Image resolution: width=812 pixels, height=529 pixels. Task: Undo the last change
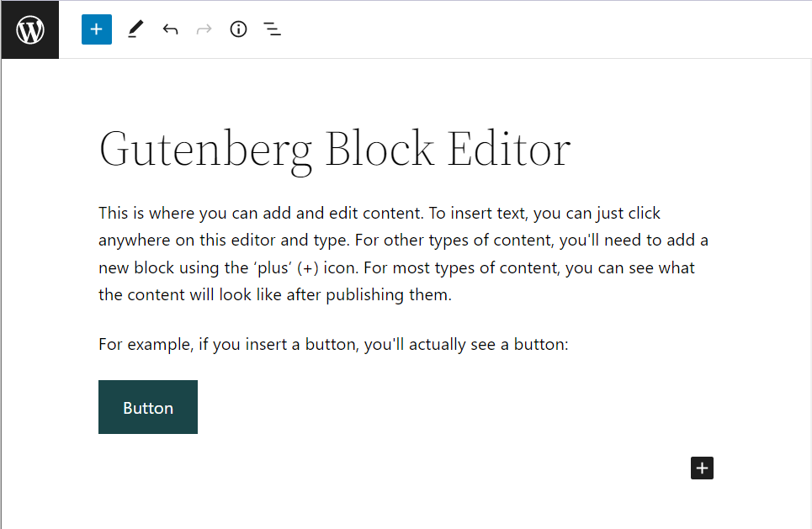point(170,29)
